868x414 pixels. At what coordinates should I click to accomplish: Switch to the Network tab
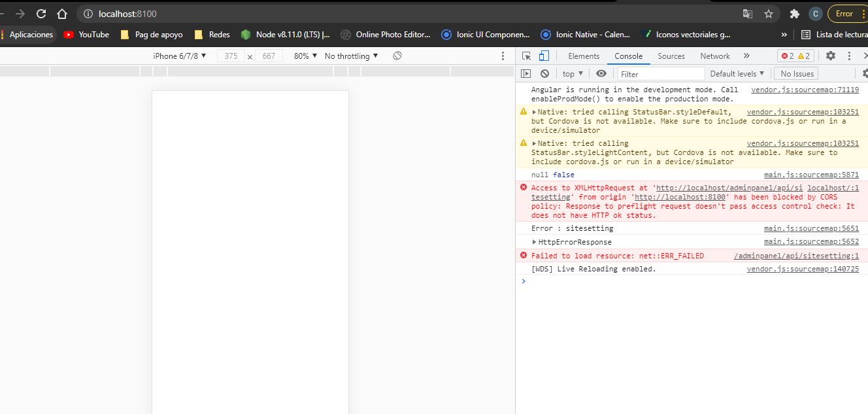click(x=715, y=56)
